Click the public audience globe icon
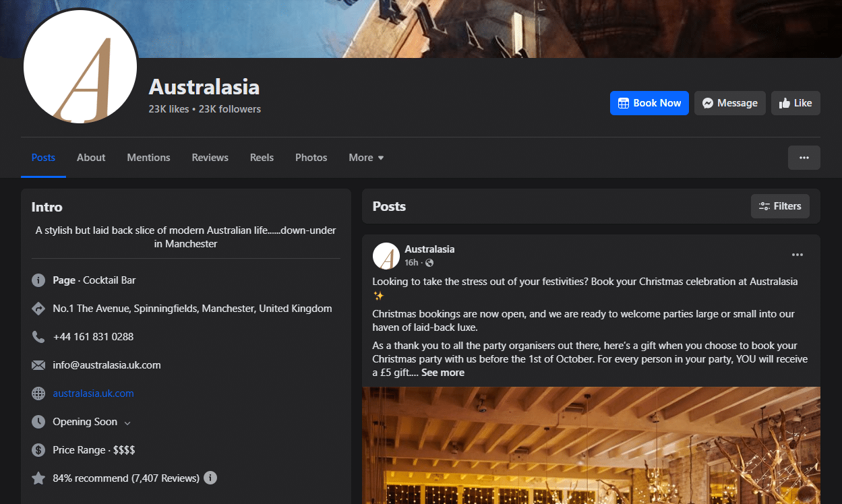842x504 pixels. (x=429, y=263)
